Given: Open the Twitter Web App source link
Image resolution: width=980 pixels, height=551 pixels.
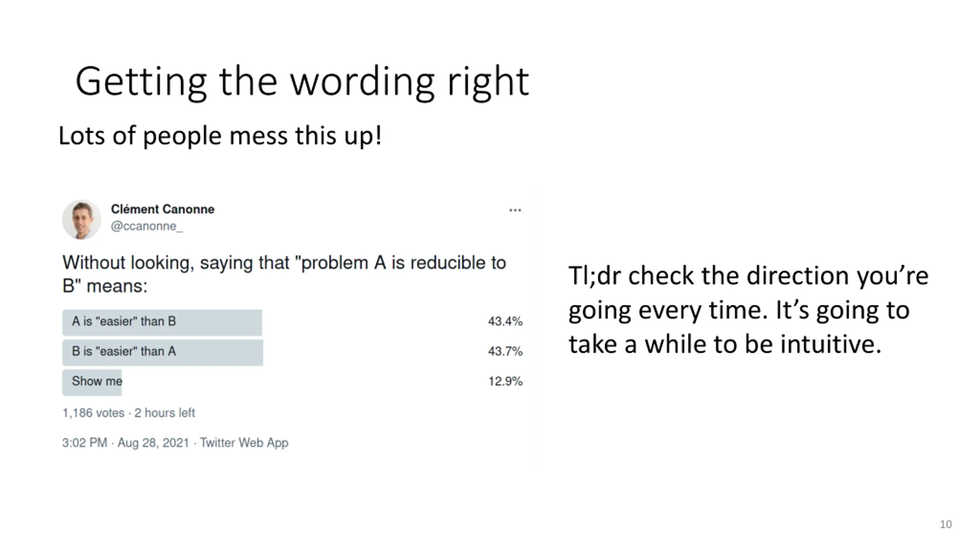Looking at the screenshot, I should click(x=244, y=443).
